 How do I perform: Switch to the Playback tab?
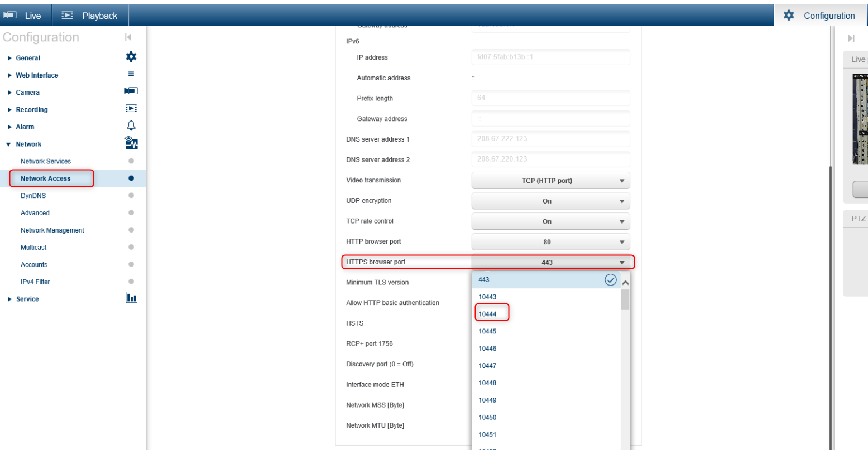coord(90,16)
